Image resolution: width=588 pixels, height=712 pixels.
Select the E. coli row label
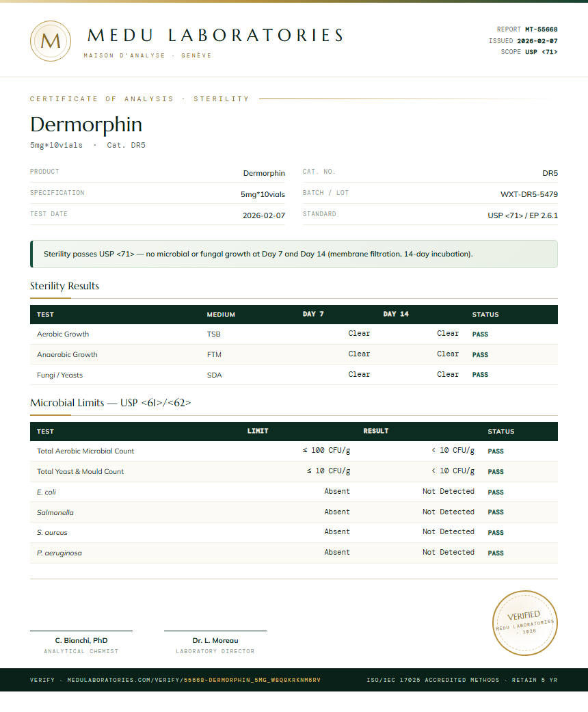point(46,492)
